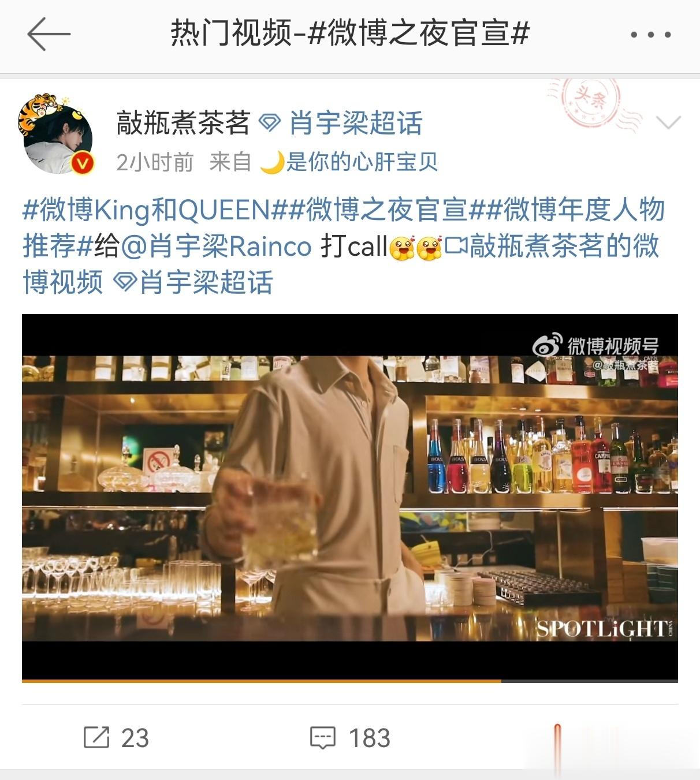The height and width of the screenshot is (780, 700).
Task: Play the bartender video thumbnail
Action: coord(350,497)
